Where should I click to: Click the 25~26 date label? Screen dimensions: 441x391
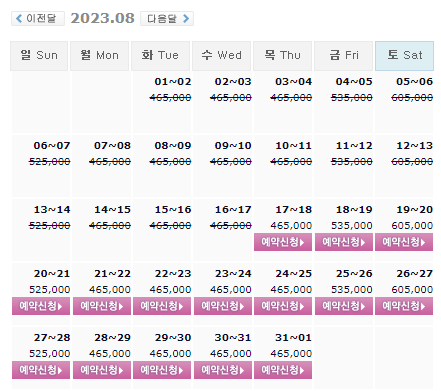point(354,274)
